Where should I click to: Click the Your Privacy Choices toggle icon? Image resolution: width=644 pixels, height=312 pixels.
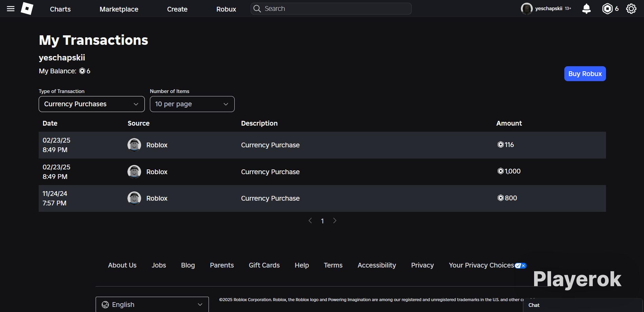(521, 265)
